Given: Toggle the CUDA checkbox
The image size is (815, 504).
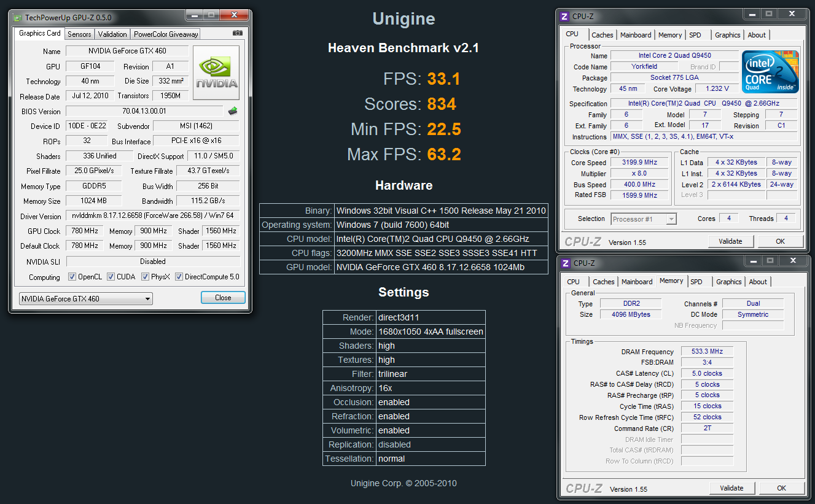Looking at the screenshot, I should pyautogui.click(x=110, y=277).
